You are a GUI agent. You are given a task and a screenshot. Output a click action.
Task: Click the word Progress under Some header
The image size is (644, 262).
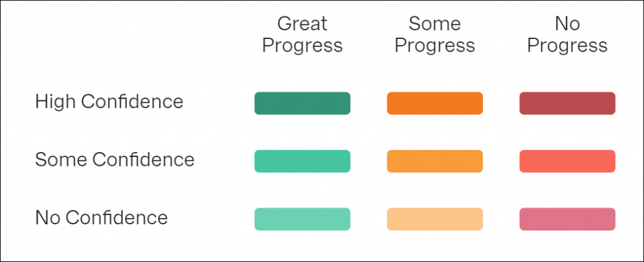click(x=435, y=46)
